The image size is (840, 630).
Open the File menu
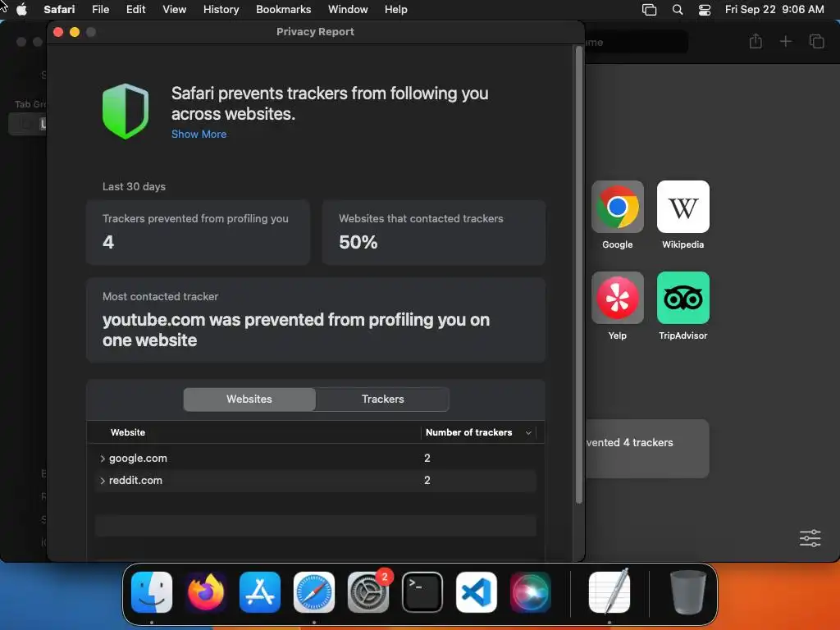[101, 9]
